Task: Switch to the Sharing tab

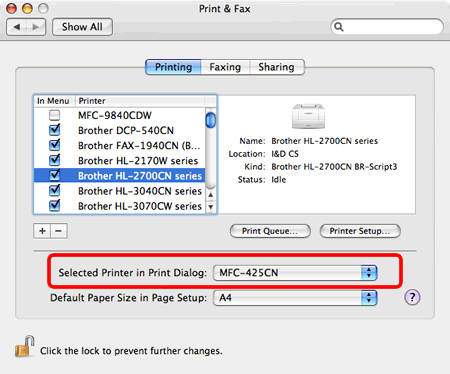Action: pos(277,67)
